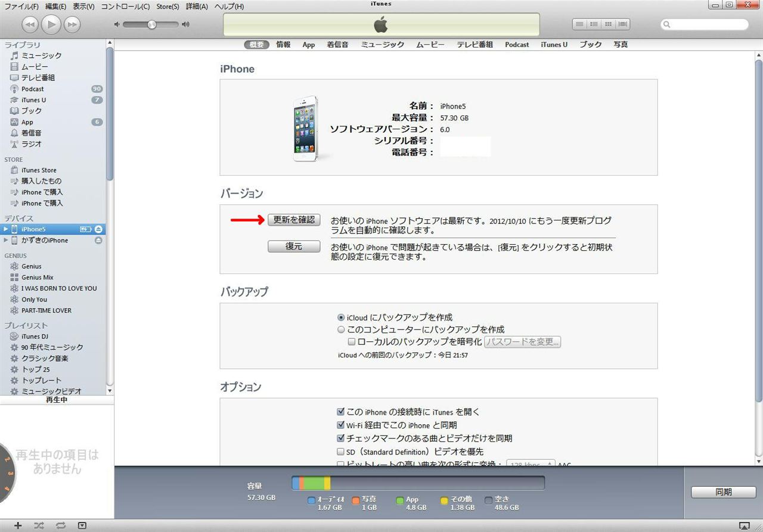
Task: Click the 更新を確認 button
Action: [x=294, y=220]
